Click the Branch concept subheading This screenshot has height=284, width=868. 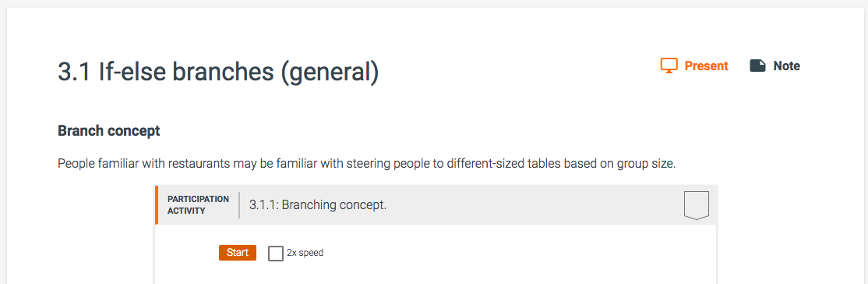(109, 131)
